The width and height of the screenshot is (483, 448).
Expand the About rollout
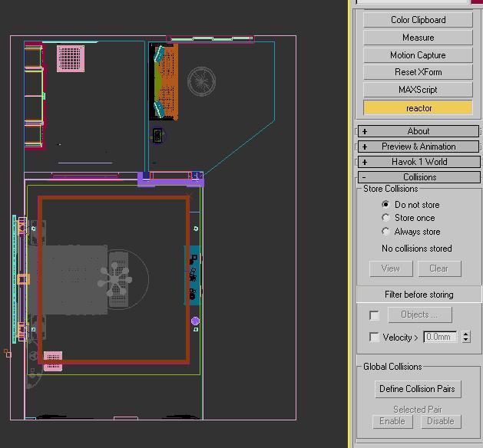(x=418, y=131)
